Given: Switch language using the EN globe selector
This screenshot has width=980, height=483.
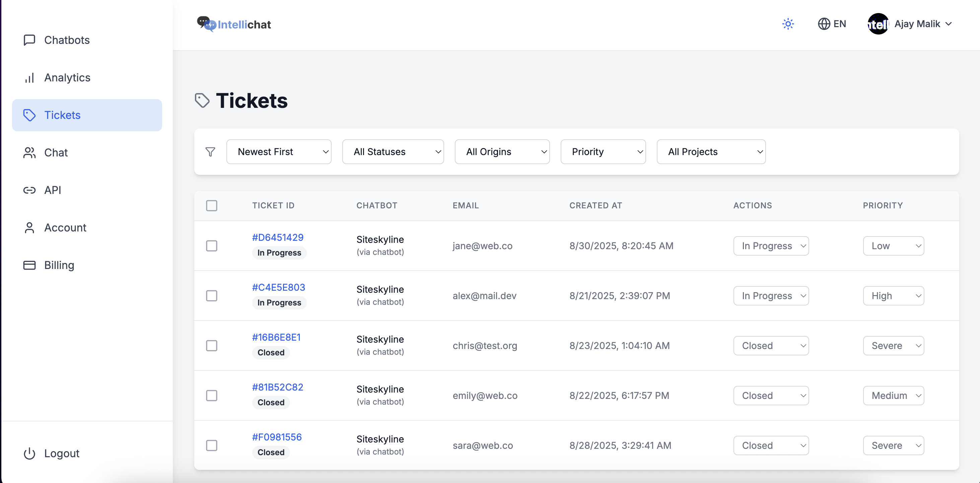Looking at the screenshot, I should 832,23.
